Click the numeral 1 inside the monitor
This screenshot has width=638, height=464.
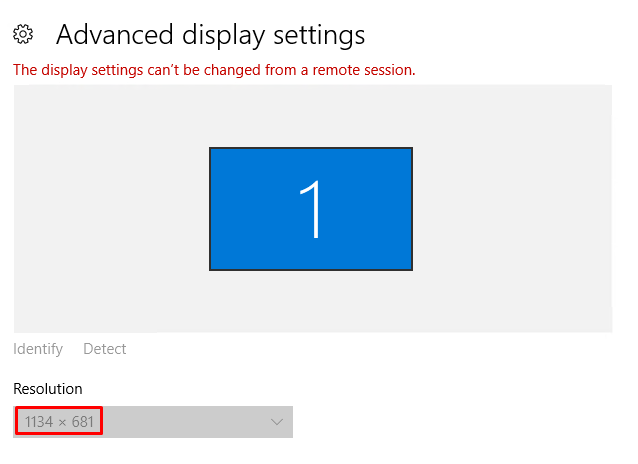coord(313,209)
